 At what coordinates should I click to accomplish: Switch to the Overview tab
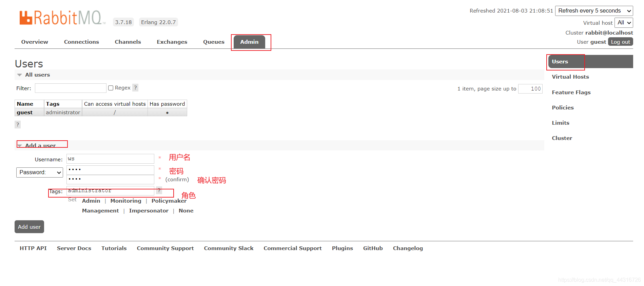tap(35, 42)
